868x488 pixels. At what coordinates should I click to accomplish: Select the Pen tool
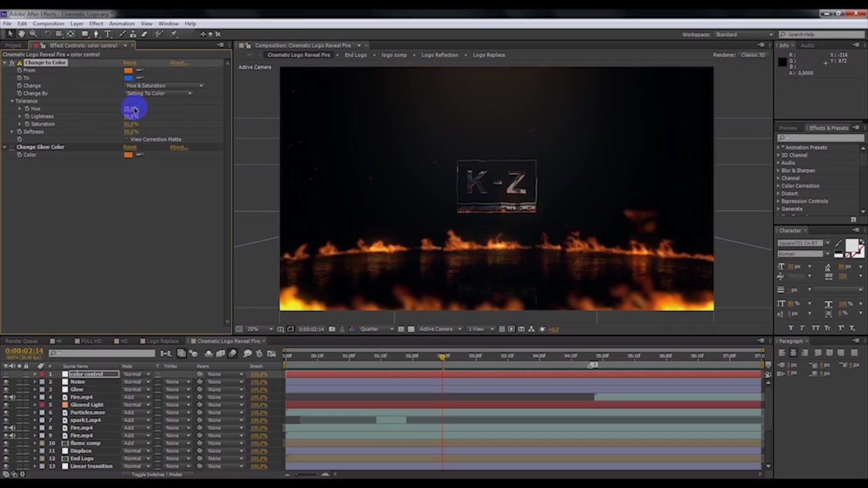96,34
